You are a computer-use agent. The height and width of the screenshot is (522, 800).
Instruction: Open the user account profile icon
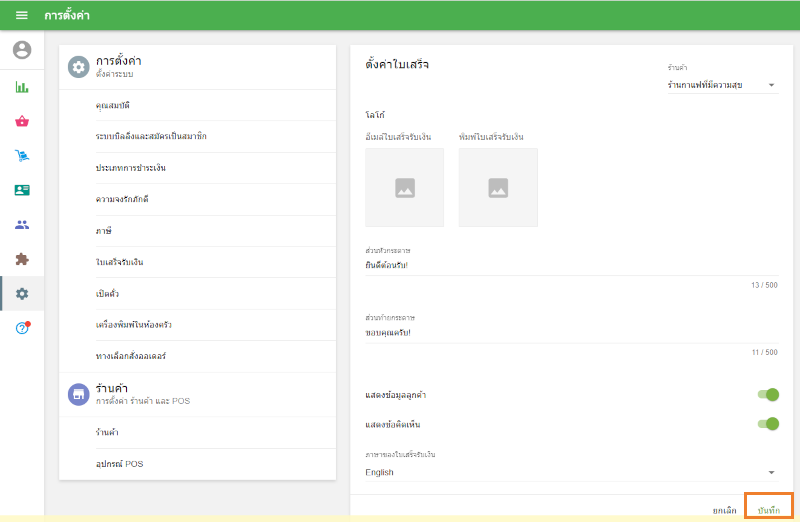[22, 50]
